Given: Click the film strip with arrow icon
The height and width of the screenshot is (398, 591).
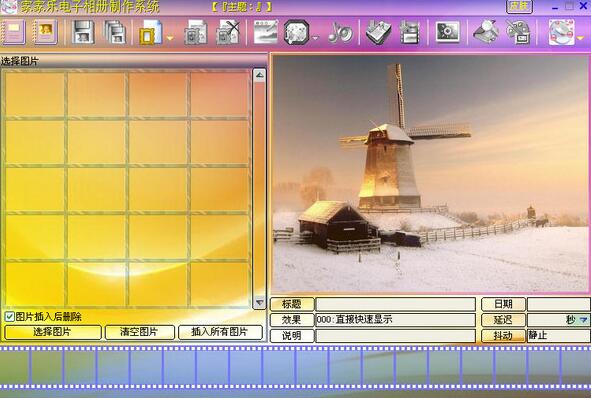Looking at the screenshot, I should click(410, 33).
